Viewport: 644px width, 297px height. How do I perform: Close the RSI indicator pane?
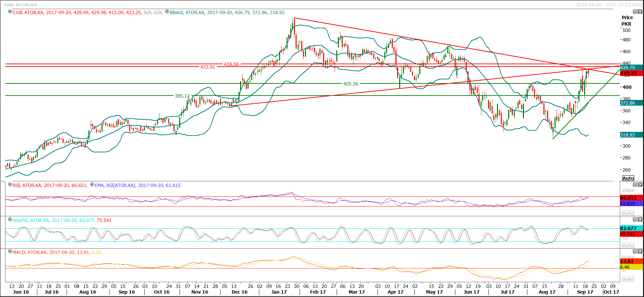[640, 184]
